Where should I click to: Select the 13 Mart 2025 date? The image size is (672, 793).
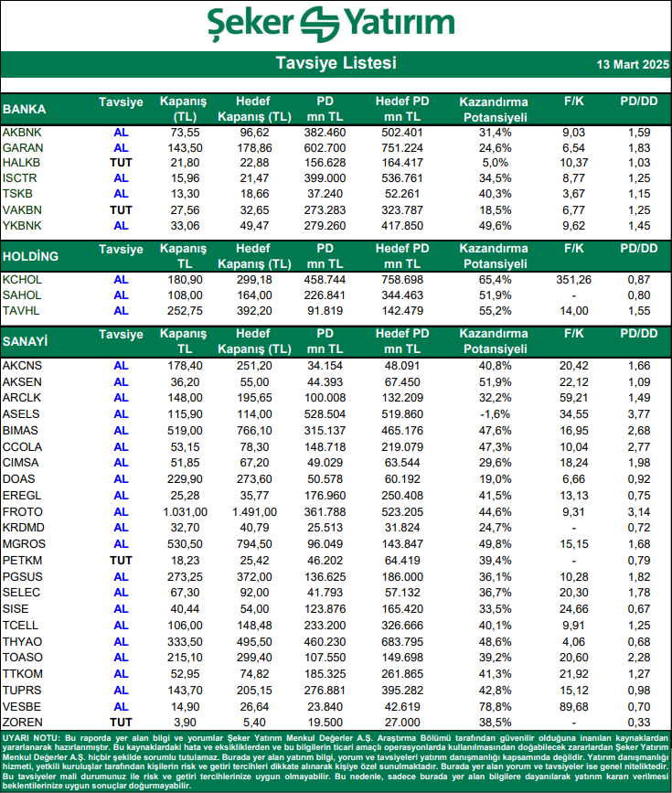pos(627,65)
